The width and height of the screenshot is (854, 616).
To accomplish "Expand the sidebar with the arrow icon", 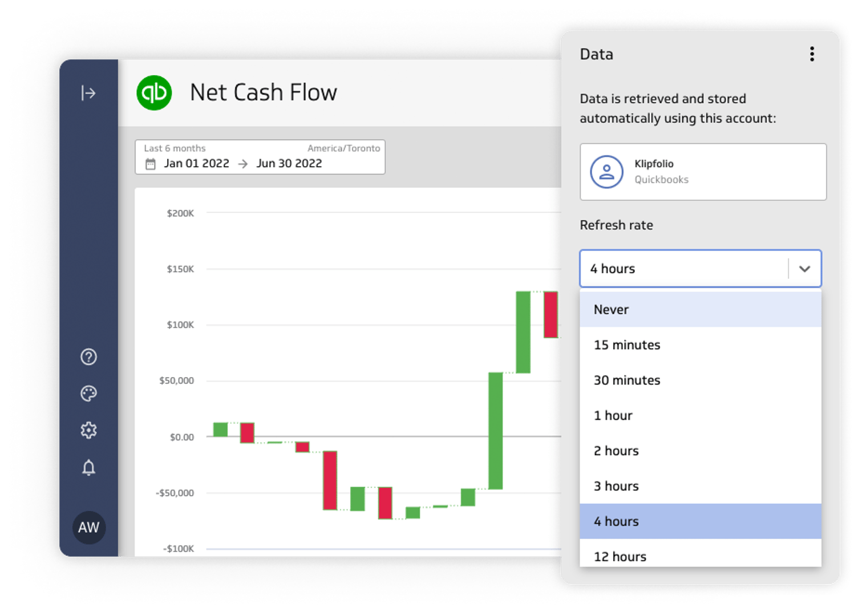I will click(x=88, y=92).
